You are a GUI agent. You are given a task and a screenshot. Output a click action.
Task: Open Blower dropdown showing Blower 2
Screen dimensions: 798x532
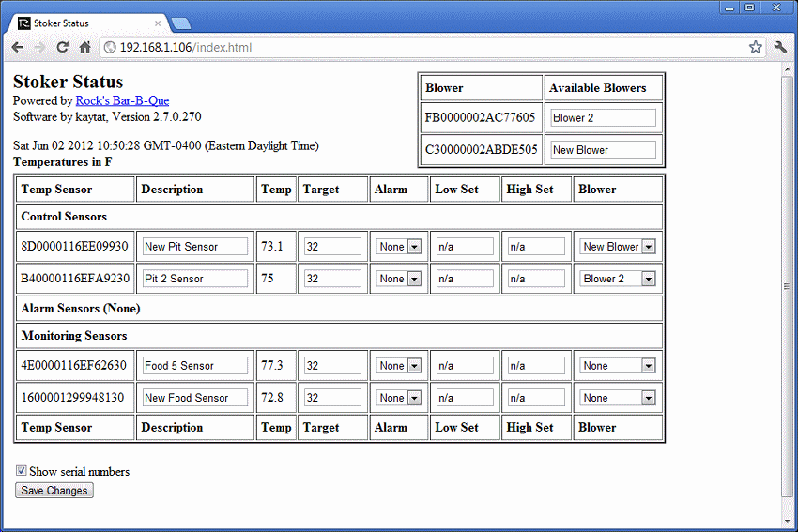[618, 279]
